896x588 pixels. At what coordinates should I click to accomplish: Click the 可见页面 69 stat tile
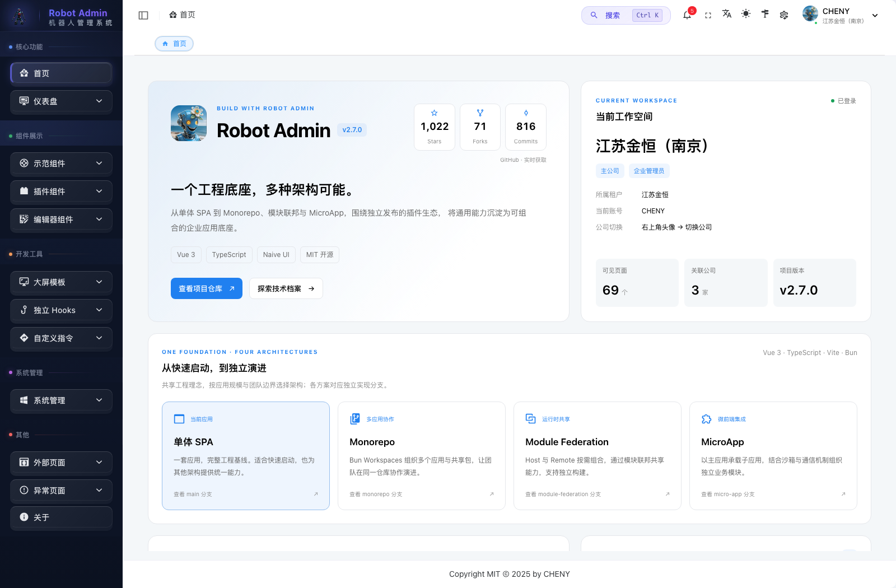637,283
